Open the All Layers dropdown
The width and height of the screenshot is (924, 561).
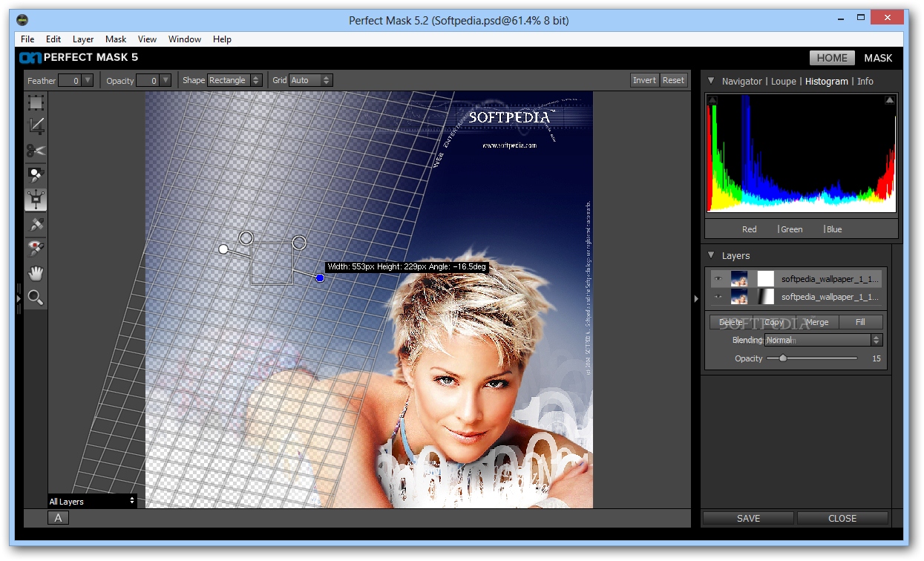[x=93, y=501]
